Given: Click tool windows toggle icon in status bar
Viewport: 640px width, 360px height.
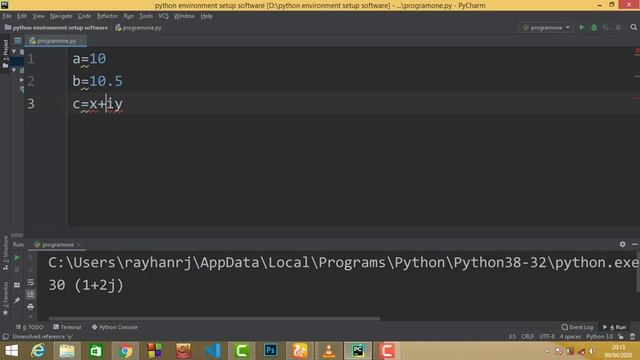Looking at the screenshot, I should [5, 337].
